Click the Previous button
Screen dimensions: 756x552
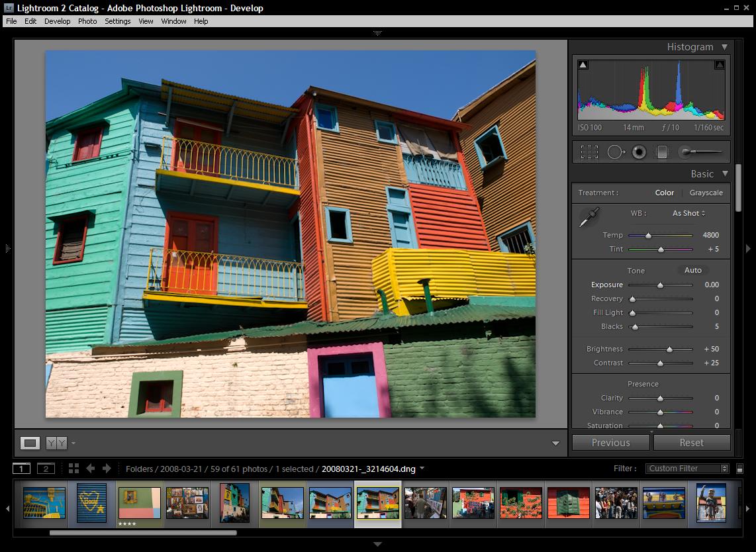point(610,443)
